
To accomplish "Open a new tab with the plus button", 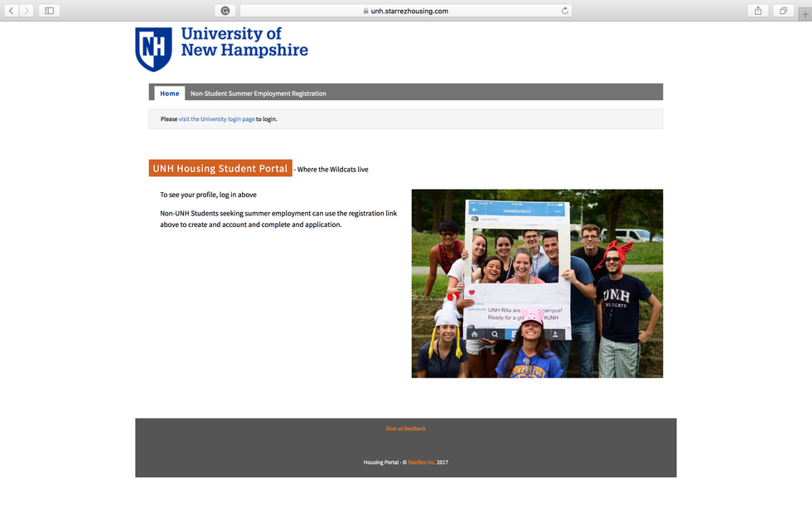I will 804,12.
